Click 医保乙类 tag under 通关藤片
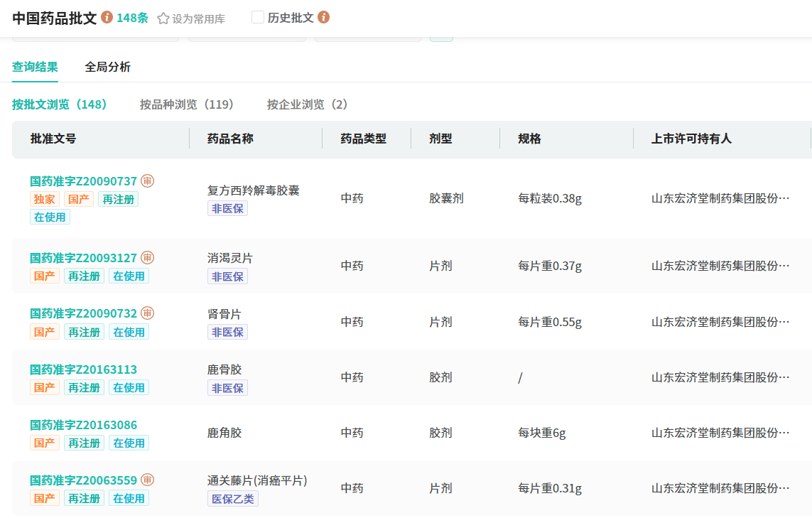 (x=233, y=499)
